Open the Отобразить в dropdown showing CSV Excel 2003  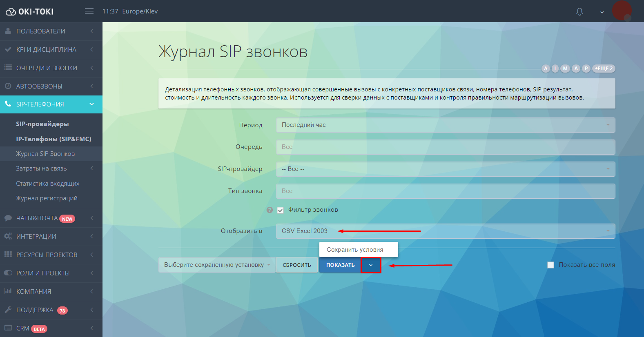[446, 231]
